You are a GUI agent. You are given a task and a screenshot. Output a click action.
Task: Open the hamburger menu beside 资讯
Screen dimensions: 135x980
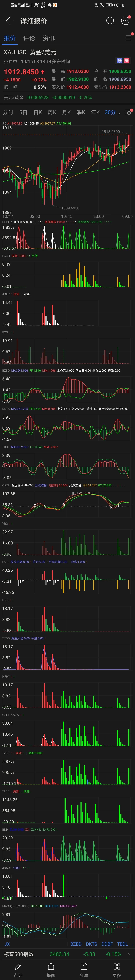tap(128, 38)
